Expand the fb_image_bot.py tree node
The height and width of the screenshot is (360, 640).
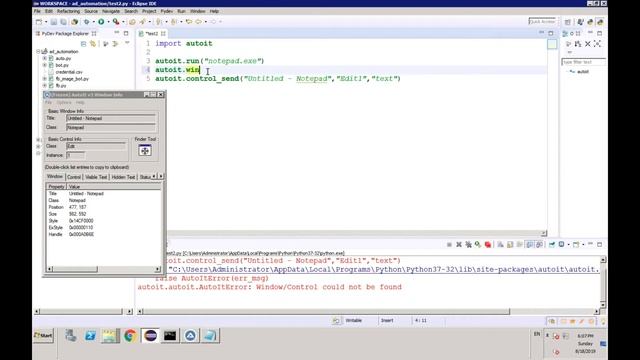coord(44,79)
